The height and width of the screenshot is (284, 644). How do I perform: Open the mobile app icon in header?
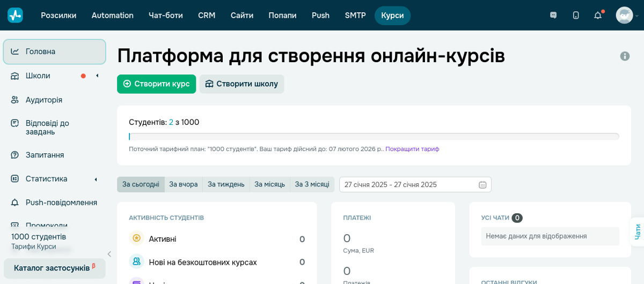[x=576, y=16]
